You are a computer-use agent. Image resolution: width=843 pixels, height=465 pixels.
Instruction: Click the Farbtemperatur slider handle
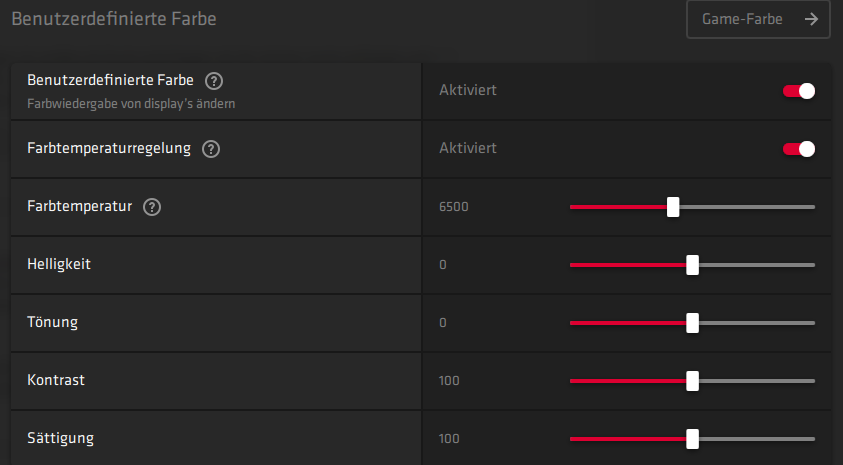coord(673,207)
